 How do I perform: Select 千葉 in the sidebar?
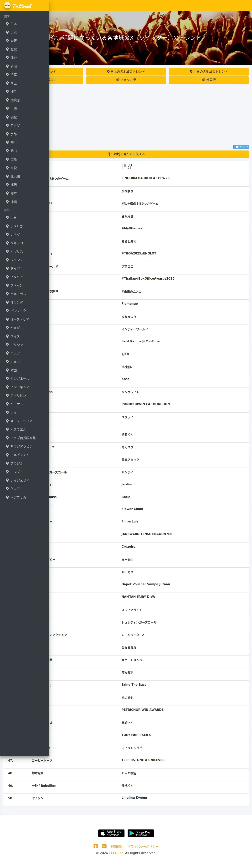pos(14,75)
